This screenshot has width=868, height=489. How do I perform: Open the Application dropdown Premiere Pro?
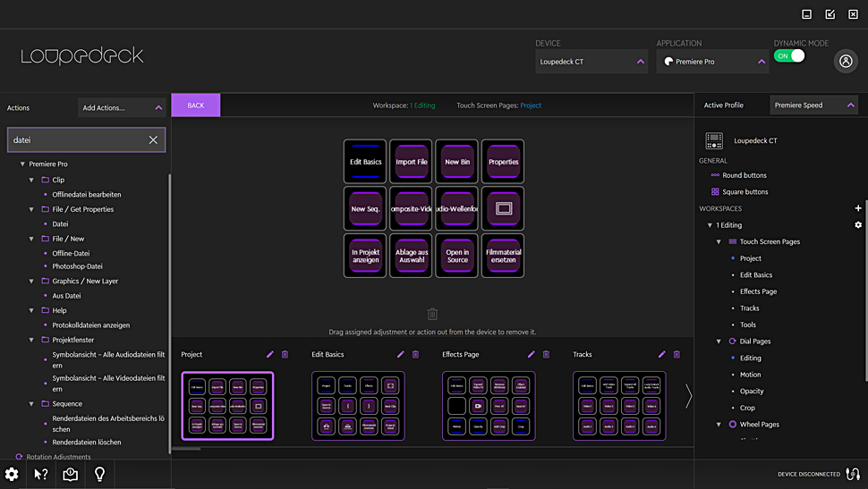tap(712, 62)
